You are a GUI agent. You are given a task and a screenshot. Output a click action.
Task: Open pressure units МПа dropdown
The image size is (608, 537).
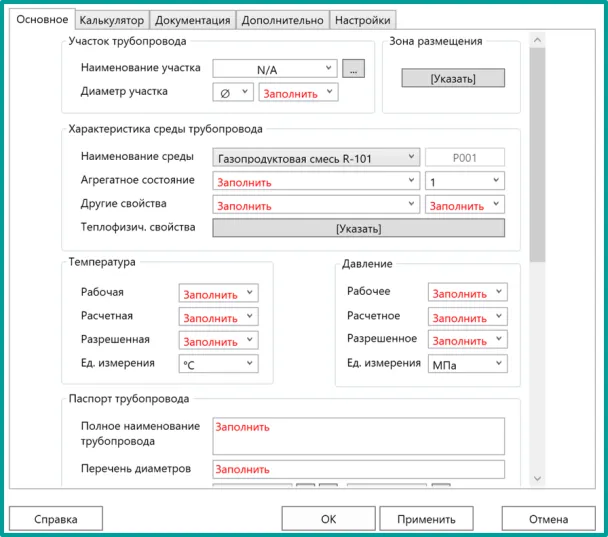pos(467,364)
